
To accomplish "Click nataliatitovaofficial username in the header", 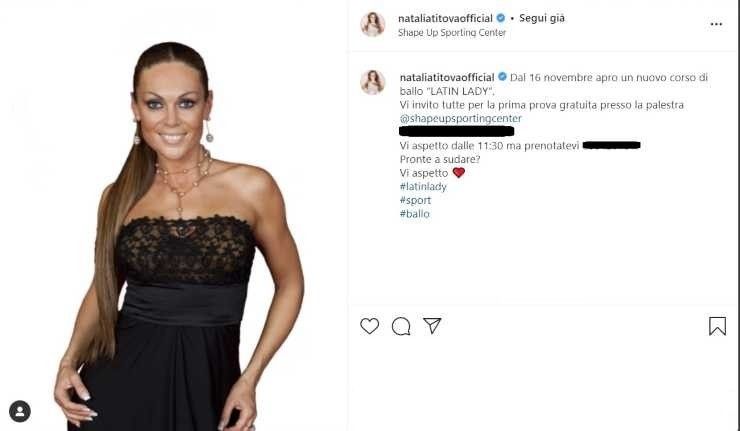I will tap(445, 18).
